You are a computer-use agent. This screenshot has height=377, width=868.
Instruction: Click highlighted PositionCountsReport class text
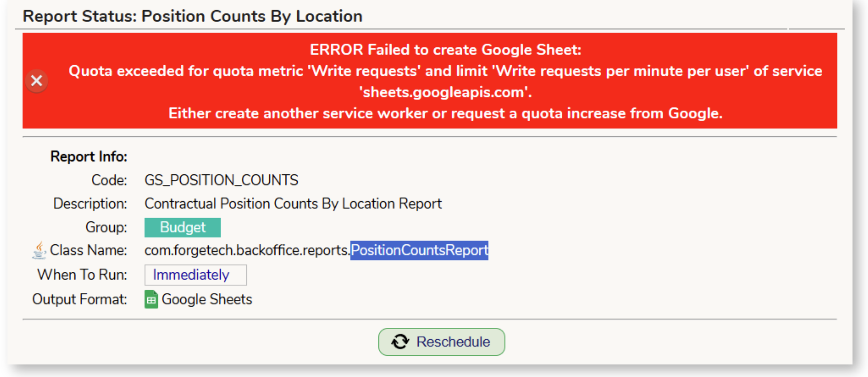(x=419, y=250)
